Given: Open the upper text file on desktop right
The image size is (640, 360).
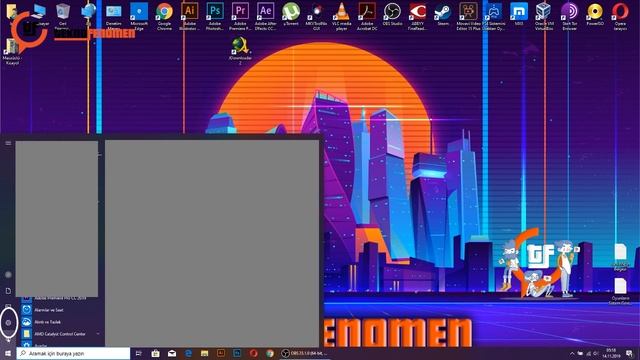Looking at the screenshot, I should coord(620,257).
